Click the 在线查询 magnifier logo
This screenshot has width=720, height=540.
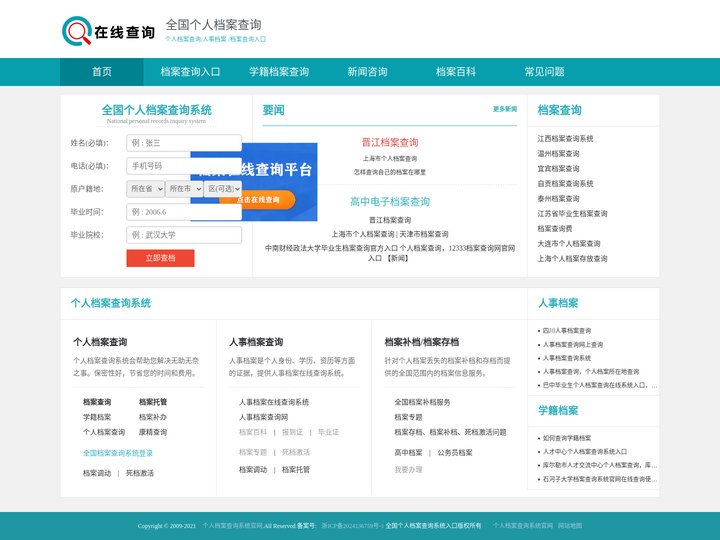click(108, 31)
